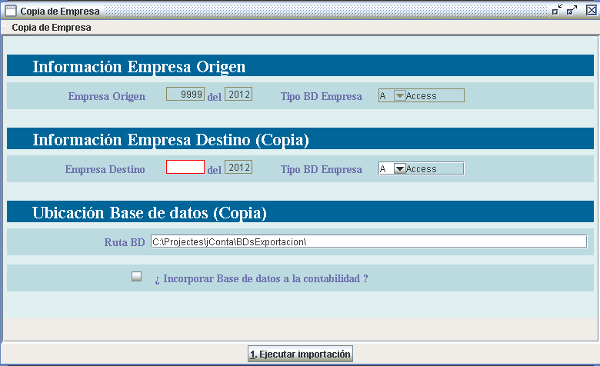This screenshot has height=366, width=600.
Task: Click the Incorporar Base de datos question text
Action: pyautogui.click(x=261, y=278)
